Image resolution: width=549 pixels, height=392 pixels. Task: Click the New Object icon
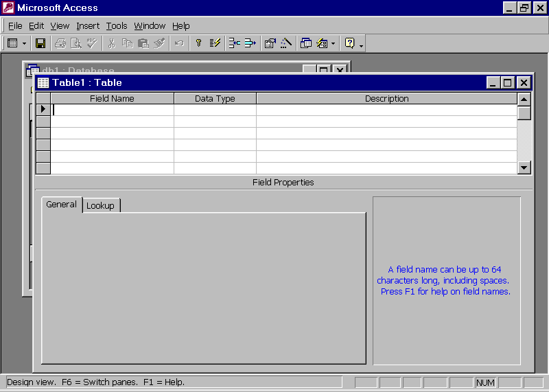pos(322,43)
